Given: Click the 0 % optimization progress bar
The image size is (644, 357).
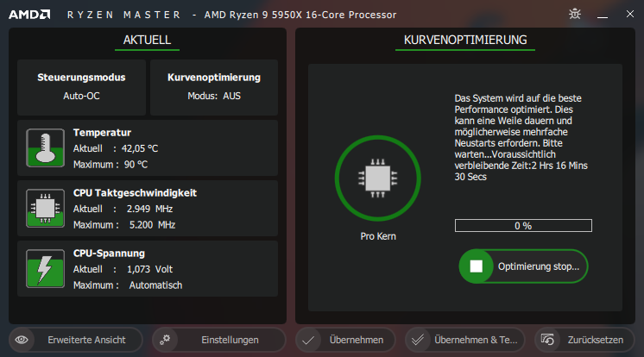Looking at the screenshot, I should pos(523,226).
